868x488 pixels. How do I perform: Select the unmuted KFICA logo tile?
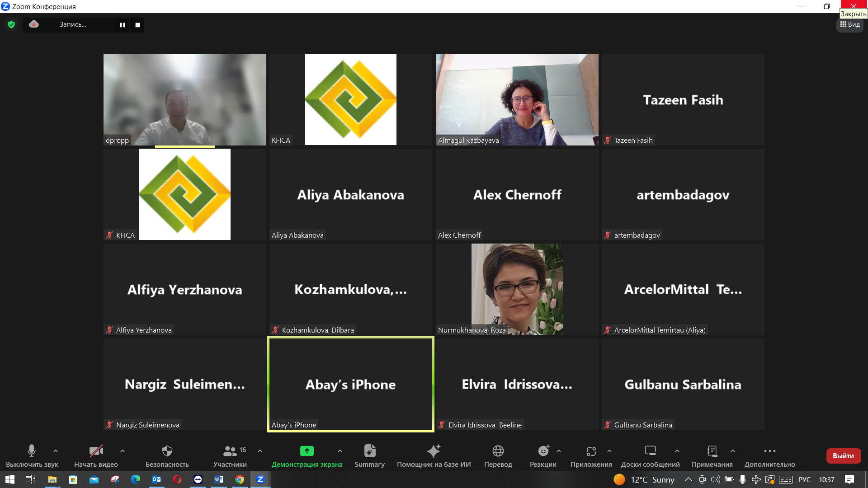[x=351, y=99]
